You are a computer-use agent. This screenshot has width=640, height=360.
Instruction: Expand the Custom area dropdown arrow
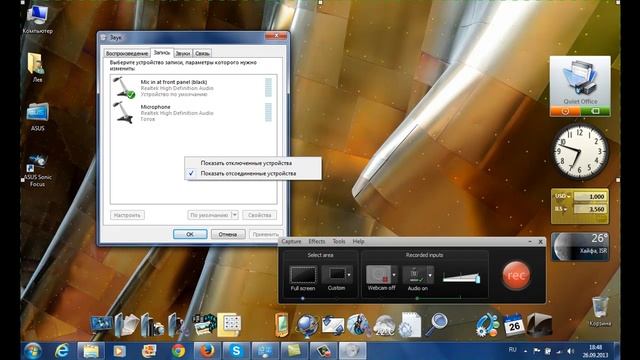[x=349, y=275]
